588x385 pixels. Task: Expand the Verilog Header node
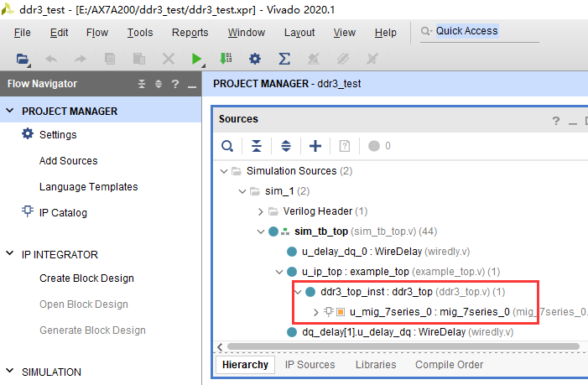(260, 212)
